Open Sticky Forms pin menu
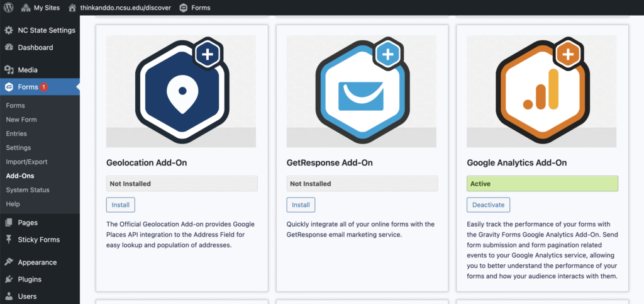This screenshot has width=644, height=304. tap(38, 239)
